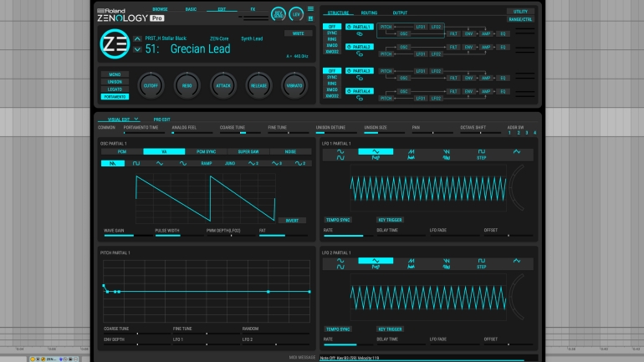Select the NOISE oscillator type
Viewport: 644px width, 362px height.
(x=290, y=152)
